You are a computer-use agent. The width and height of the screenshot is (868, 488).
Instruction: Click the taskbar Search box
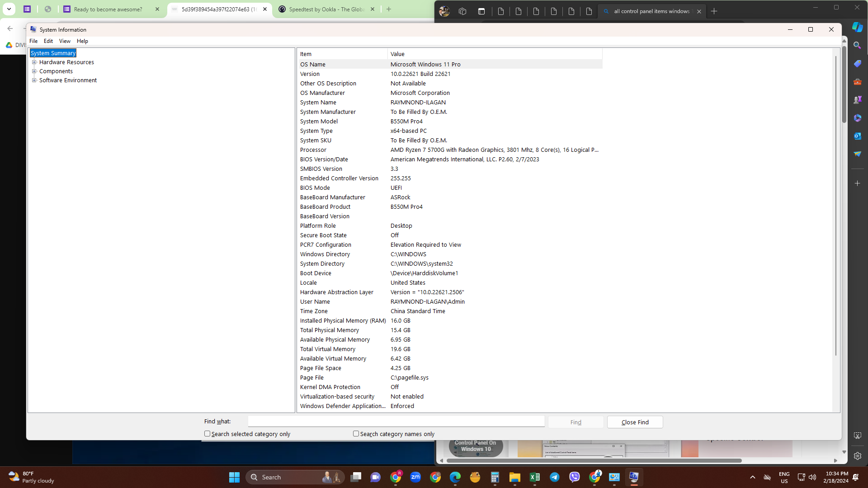coord(295,477)
